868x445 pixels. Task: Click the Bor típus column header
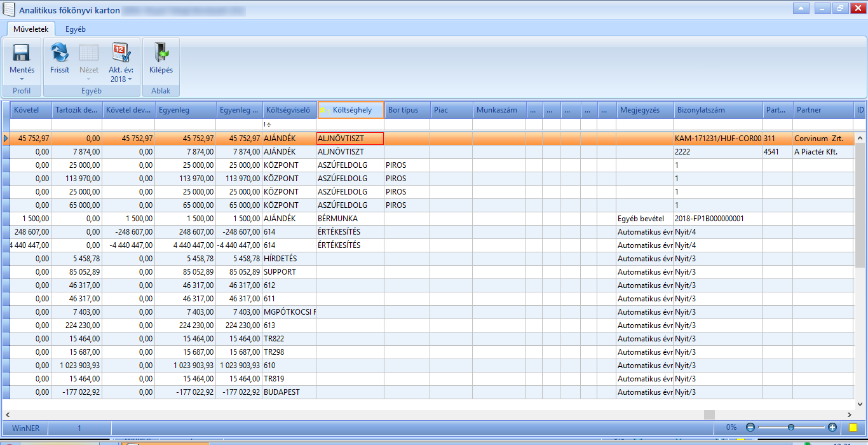pos(407,110)
